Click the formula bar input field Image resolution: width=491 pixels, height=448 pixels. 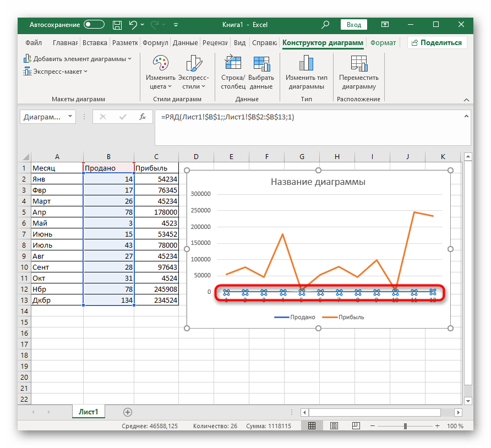(308, 117)
